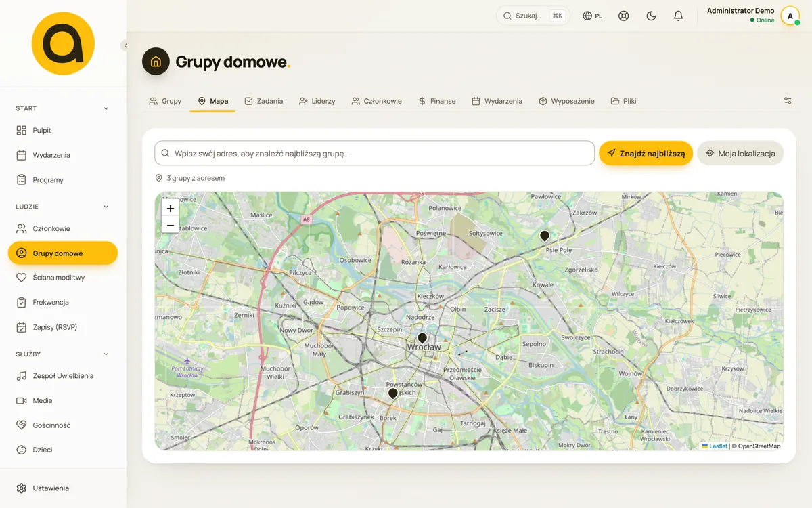Open the Finanse tab
The image size is (812, 508).
pos(437,101)
